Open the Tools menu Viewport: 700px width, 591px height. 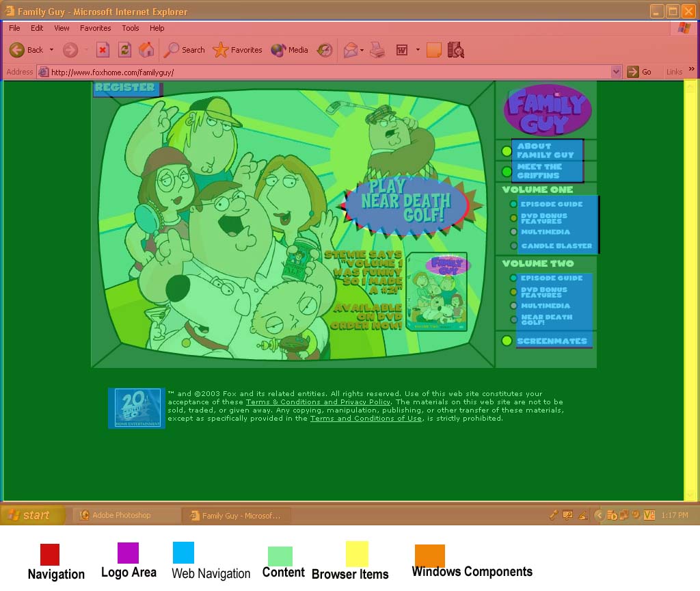tap(130, 28)
